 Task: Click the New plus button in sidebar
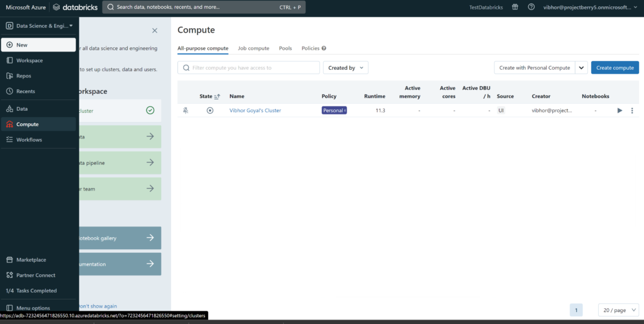[38, 45]
